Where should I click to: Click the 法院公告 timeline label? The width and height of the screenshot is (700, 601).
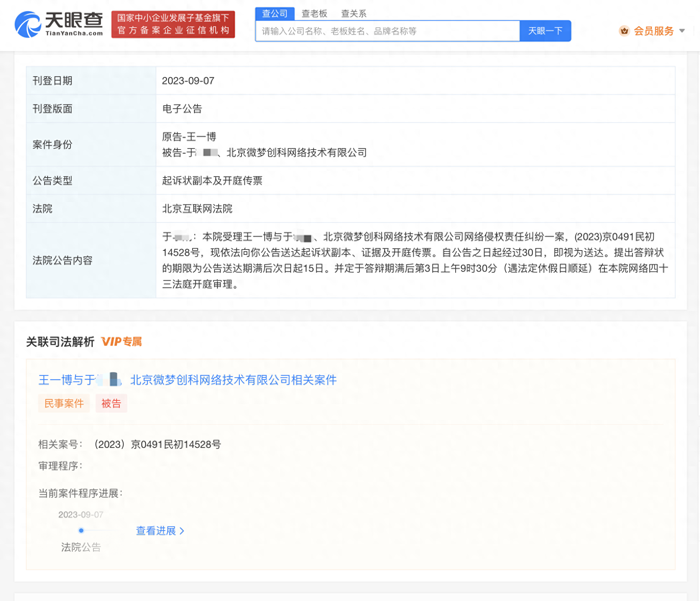point(81,547)
